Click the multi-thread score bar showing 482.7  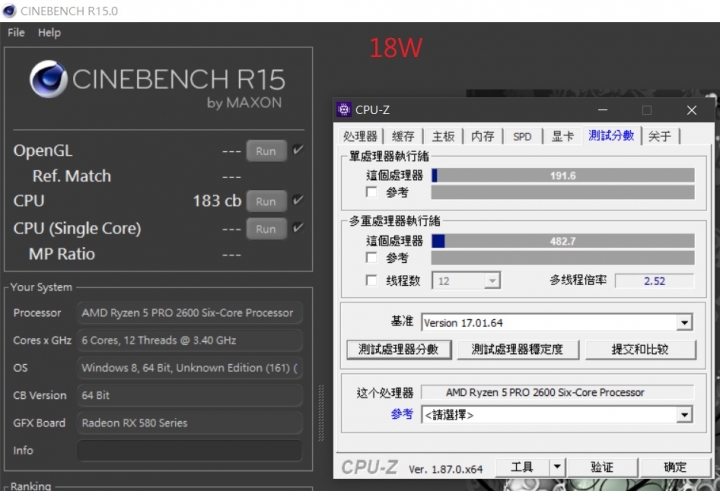tap(563, 241)
